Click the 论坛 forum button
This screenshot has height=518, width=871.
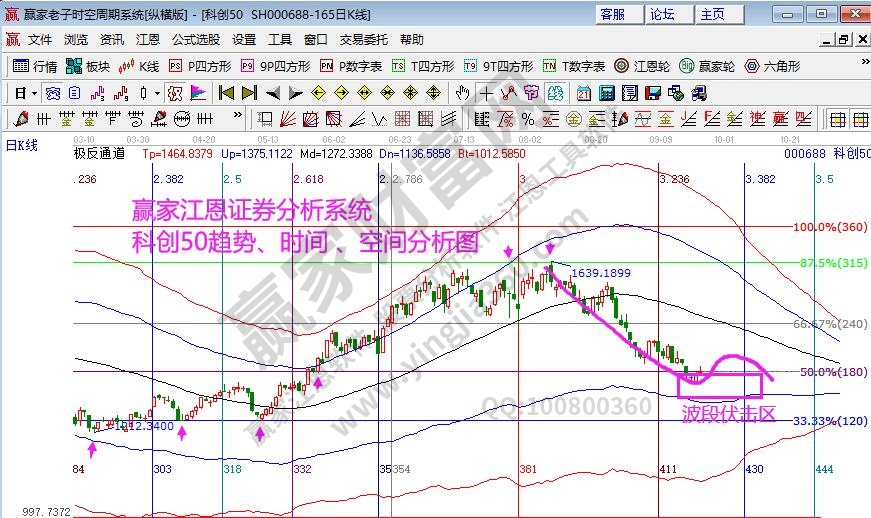pos(662,14)
